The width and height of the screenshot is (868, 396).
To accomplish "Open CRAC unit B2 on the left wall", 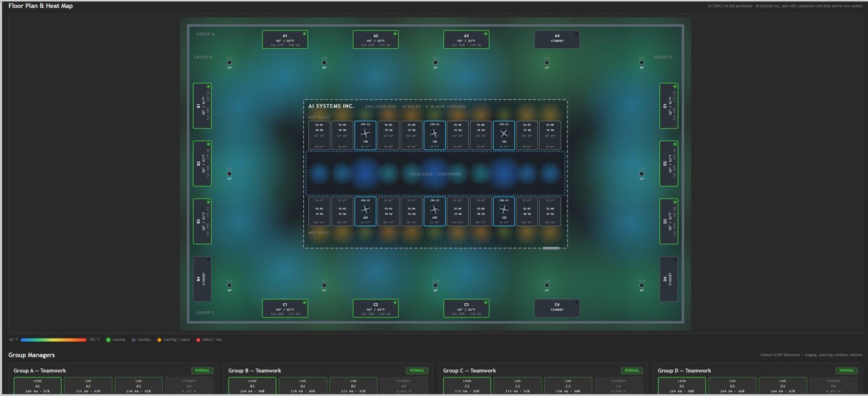I will [202, 163].
